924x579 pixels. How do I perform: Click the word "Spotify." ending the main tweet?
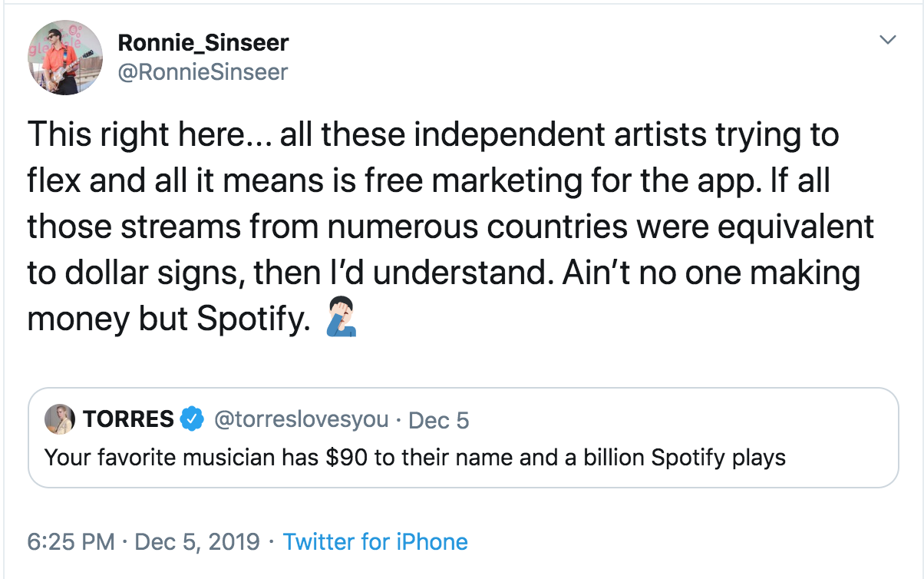[x=251, y=319]
